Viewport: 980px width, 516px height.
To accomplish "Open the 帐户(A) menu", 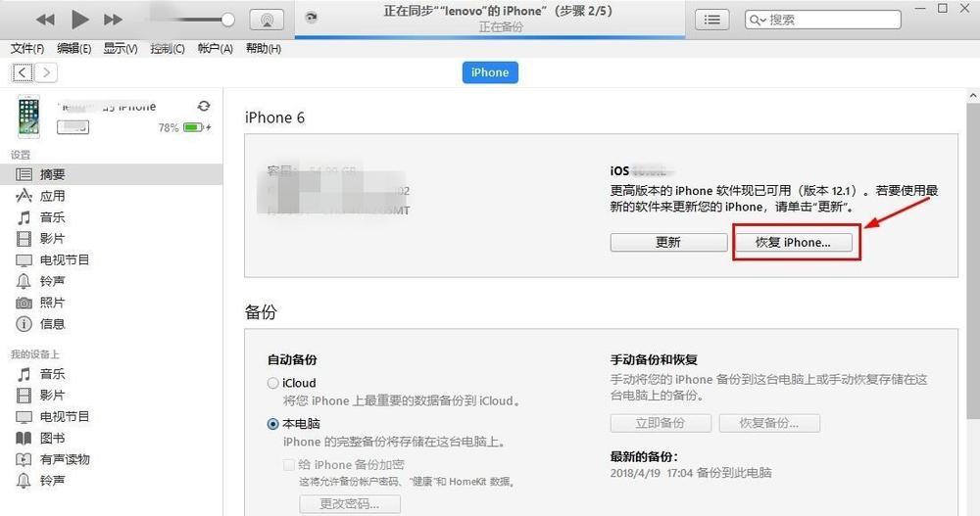I will [215, 49].
